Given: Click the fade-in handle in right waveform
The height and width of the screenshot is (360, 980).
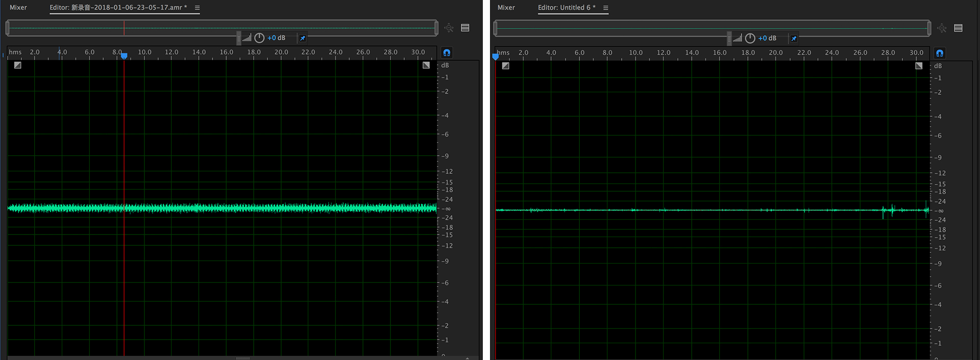Looking at the screenshot, I should (506, 66).
